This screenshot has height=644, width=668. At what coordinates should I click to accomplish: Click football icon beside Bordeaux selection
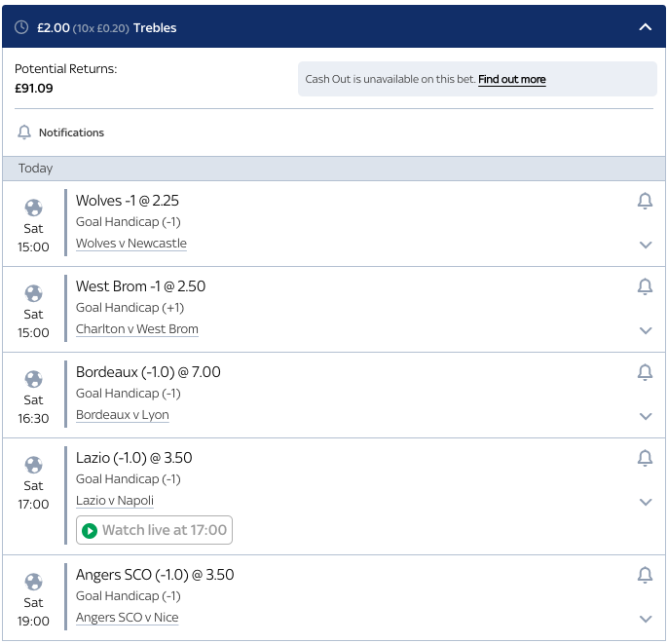(x=33, y=379)
